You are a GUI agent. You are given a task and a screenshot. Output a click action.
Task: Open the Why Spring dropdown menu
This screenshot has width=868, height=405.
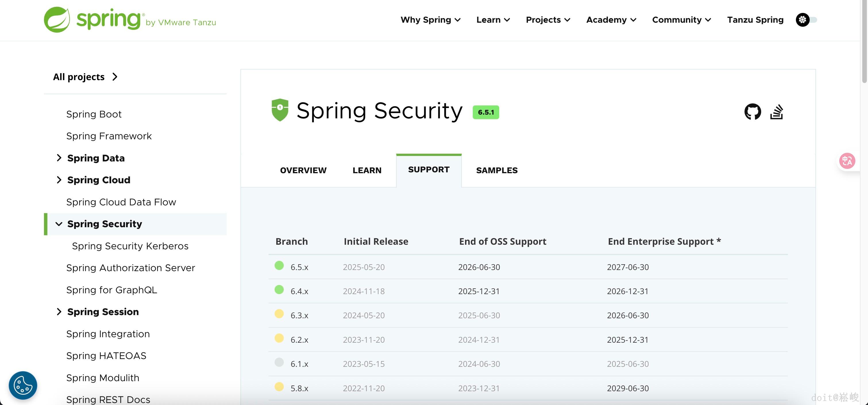click(x=430, y=20)
